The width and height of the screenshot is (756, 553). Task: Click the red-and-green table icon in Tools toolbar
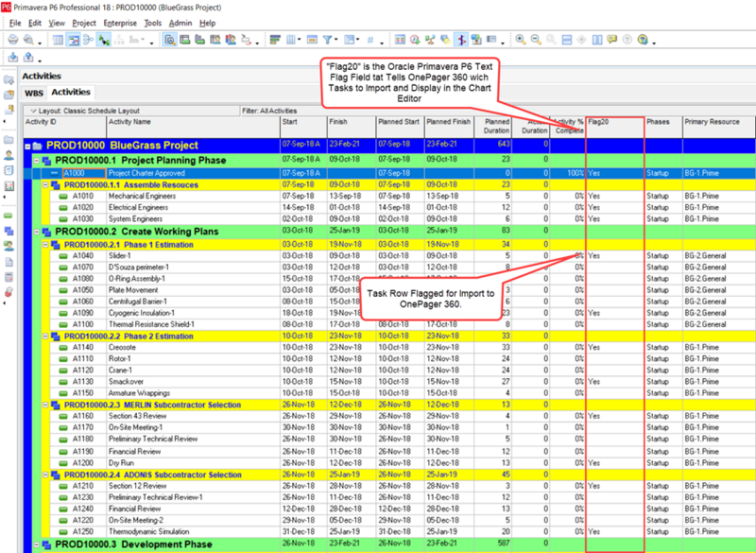pos(400,40)
